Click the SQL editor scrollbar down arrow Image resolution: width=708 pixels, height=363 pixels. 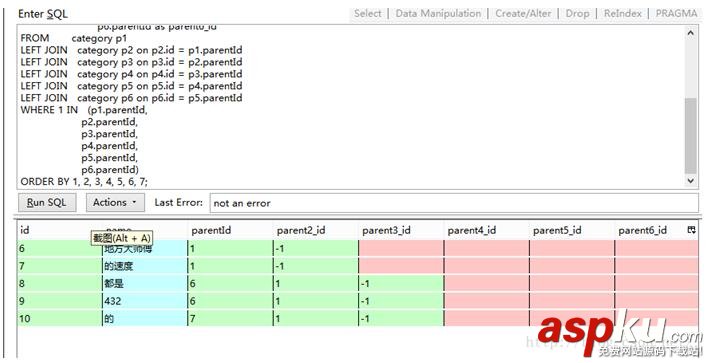690,181
